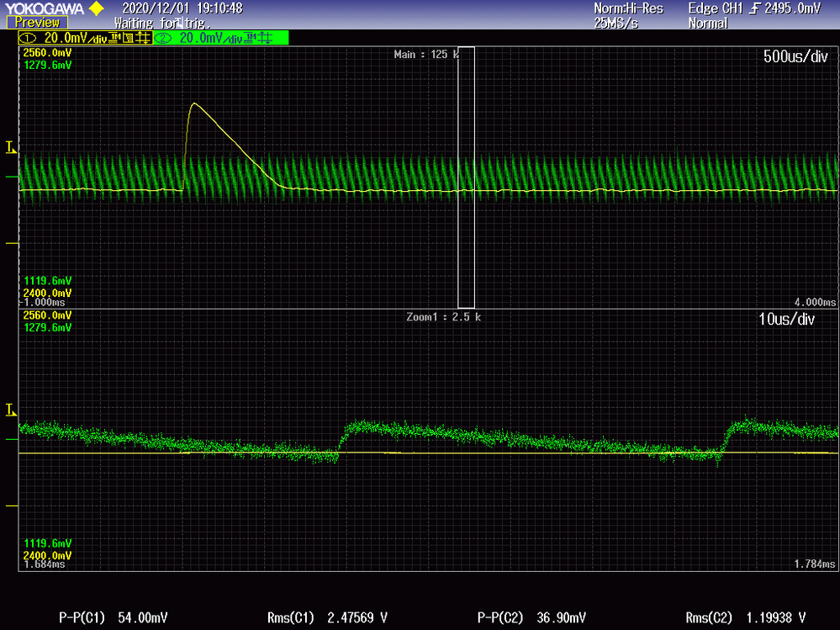Viewport: 840px width, 630px height.
Task: Click the main window -1.000ms start time
Action: 42,302
